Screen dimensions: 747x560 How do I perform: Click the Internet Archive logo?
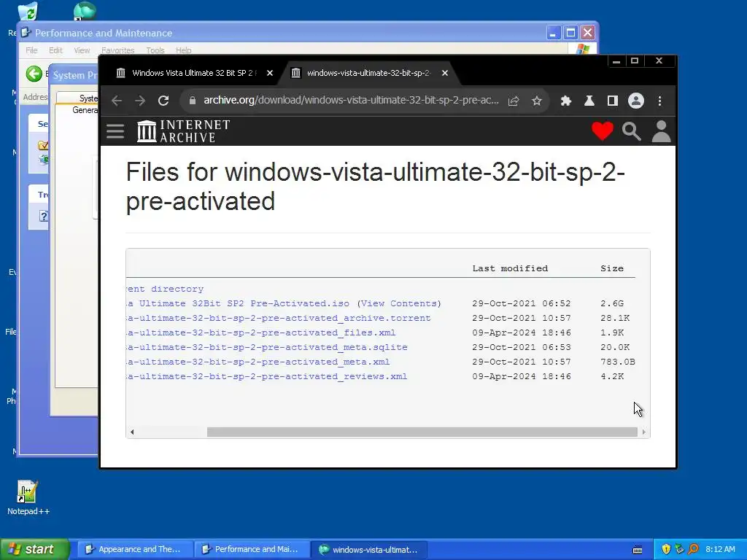[x=183, y=131]
